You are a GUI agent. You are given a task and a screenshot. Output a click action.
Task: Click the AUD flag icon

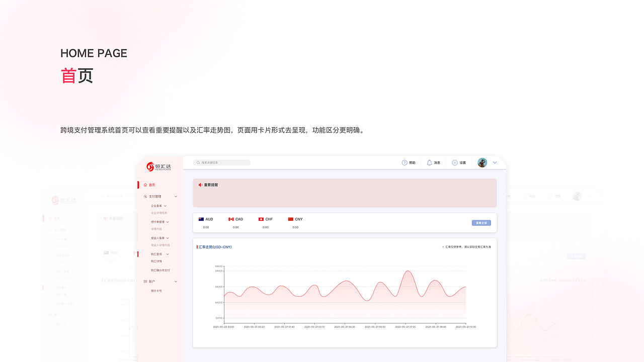point(201,219)
